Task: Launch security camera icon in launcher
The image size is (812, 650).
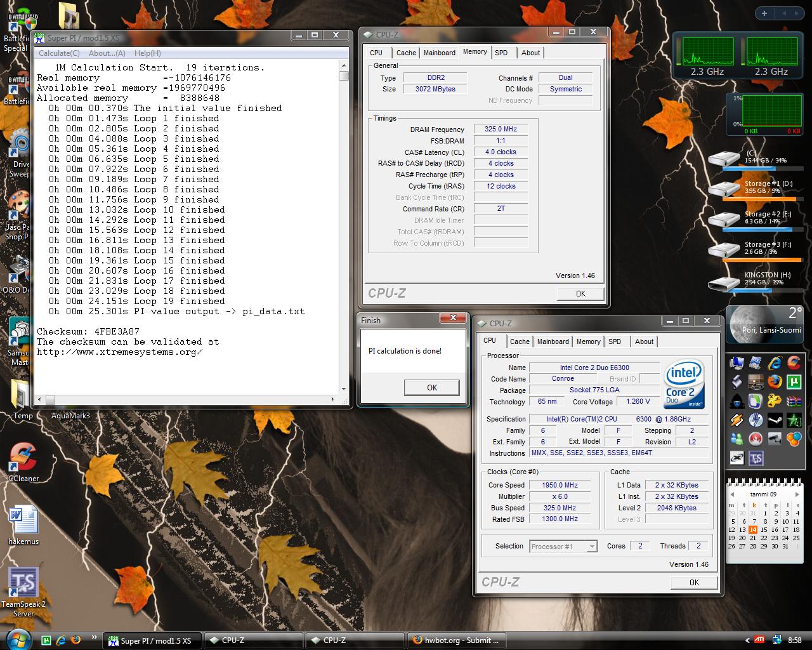Action: pos(775,439)
